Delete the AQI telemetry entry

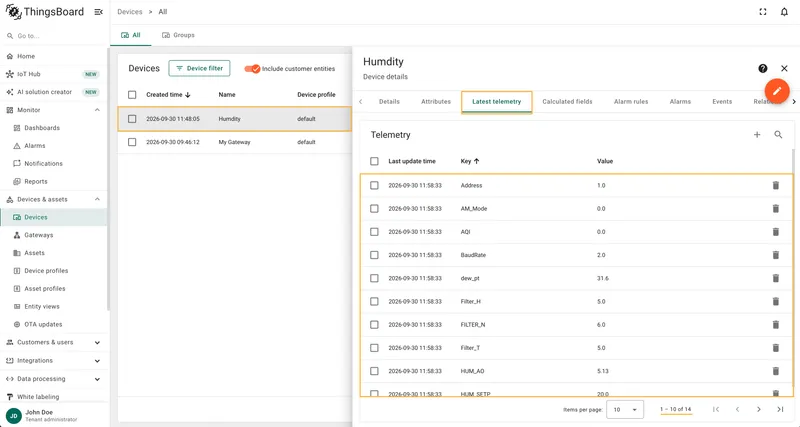coord(776,232)
